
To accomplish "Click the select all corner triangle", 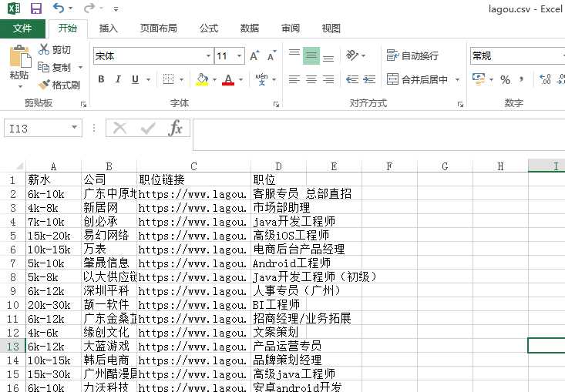I will point(19,166).
